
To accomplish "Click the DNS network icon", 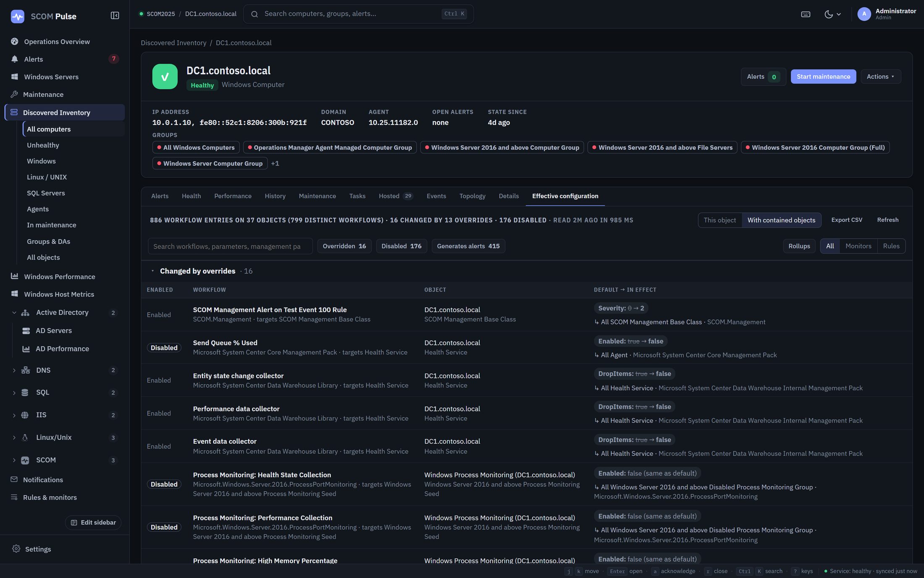I will [25, 370].
